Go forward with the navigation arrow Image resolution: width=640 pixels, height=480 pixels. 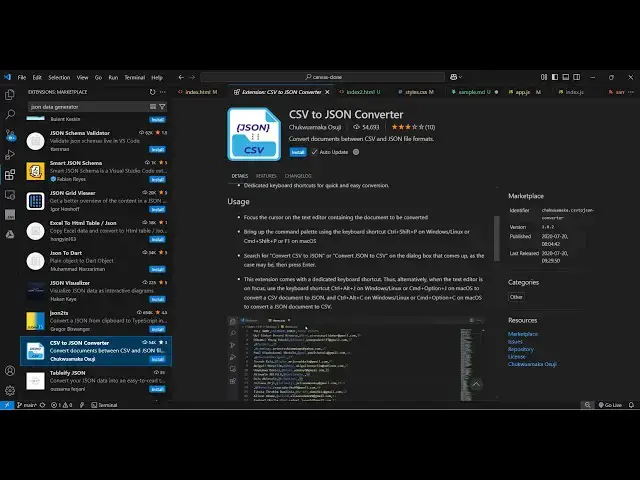[192, 77]
